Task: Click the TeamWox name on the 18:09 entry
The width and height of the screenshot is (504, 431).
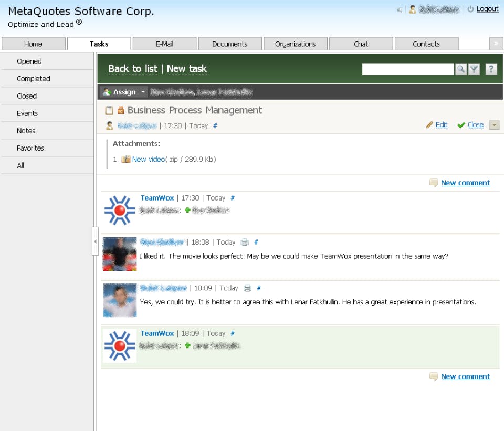Action: click(x=157, y=333)
